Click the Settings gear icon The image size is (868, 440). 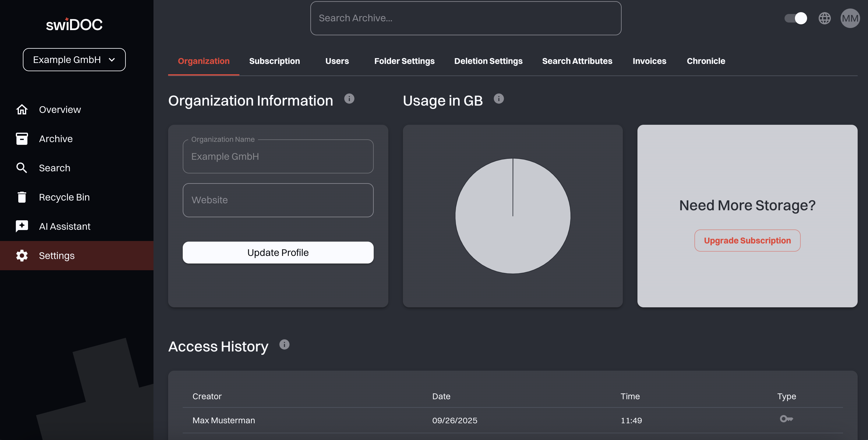click(22, 256)
